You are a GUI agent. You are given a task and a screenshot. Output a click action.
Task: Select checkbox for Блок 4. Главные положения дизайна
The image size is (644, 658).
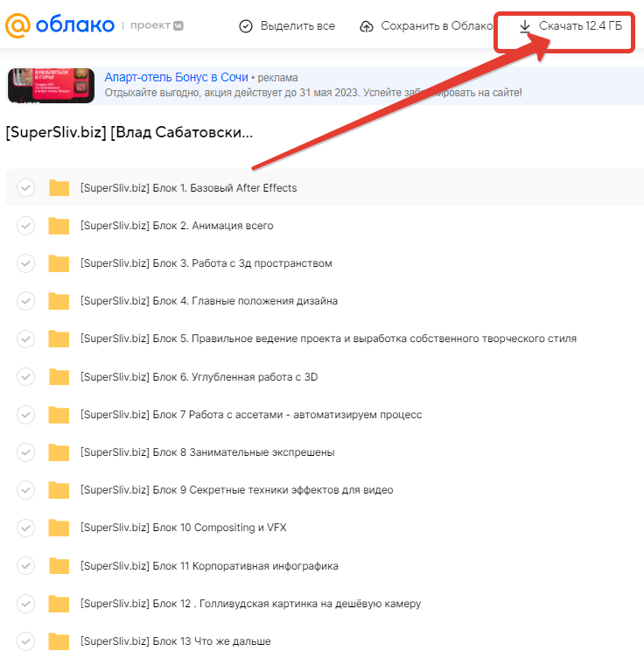(x=25, y=301)
